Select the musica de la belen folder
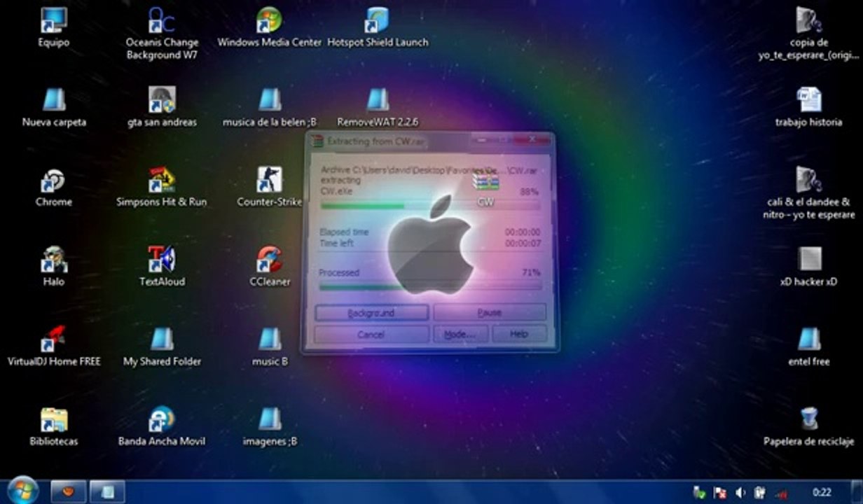 (x=270, y=108)
